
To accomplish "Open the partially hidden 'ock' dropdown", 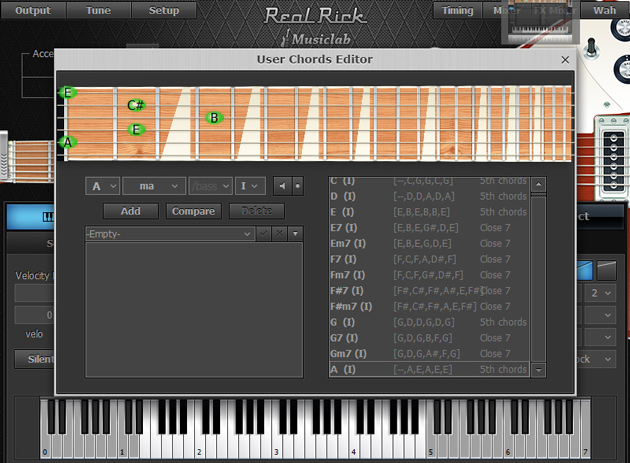I will [x=597, y=359].
